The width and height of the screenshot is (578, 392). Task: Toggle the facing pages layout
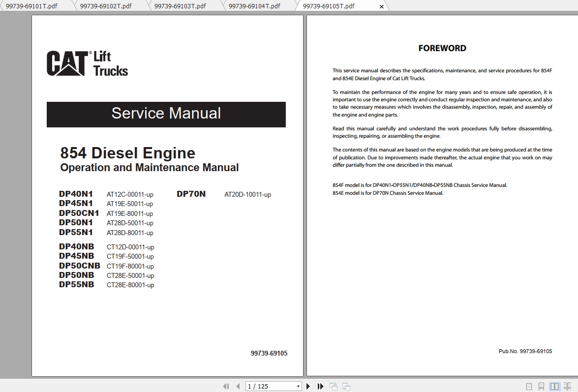click(555, 386)
